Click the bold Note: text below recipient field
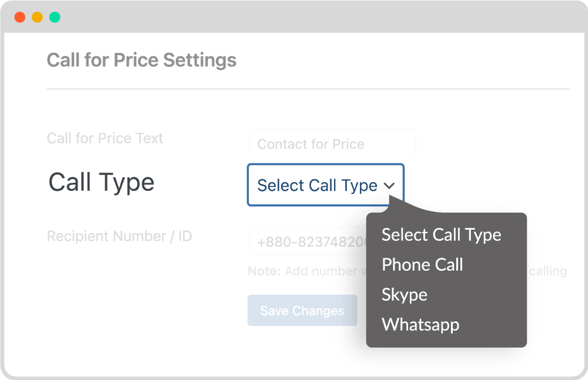Viewport: 588px width, 380px height. [x=265, y=271]
